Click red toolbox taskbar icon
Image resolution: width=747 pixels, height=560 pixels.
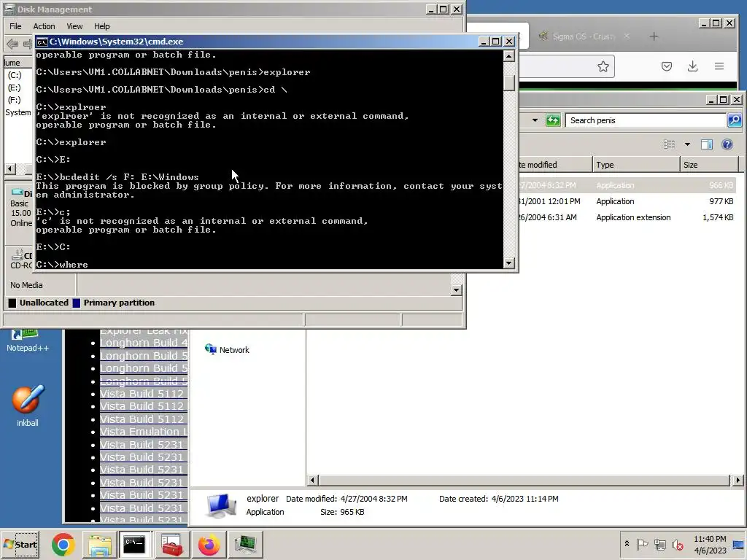point(172,545)
